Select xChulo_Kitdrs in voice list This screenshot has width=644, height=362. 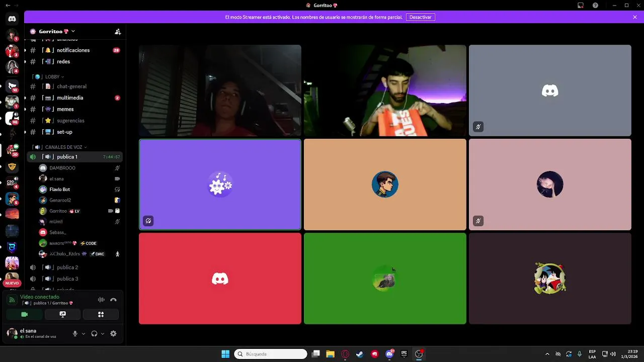[x=79, y=254]
